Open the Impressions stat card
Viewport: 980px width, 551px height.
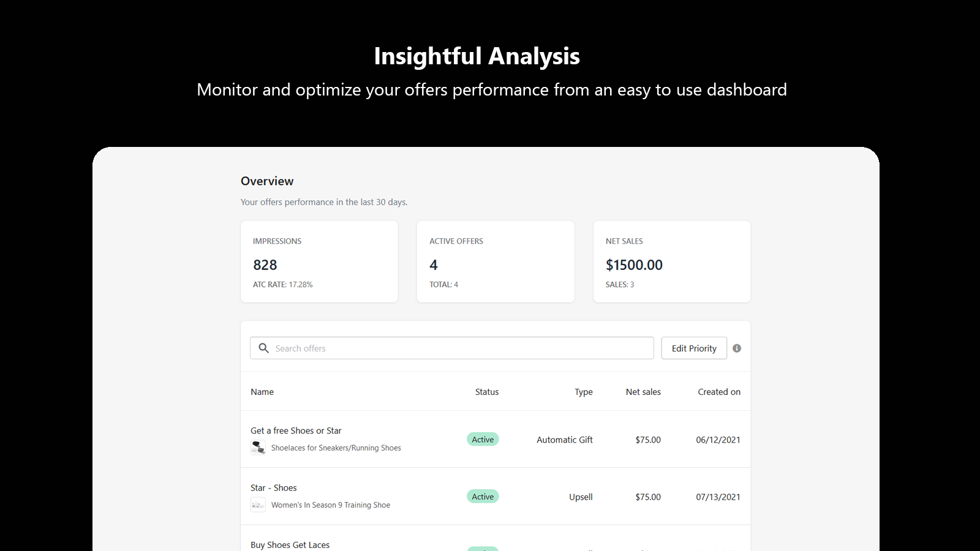point(319,261)
